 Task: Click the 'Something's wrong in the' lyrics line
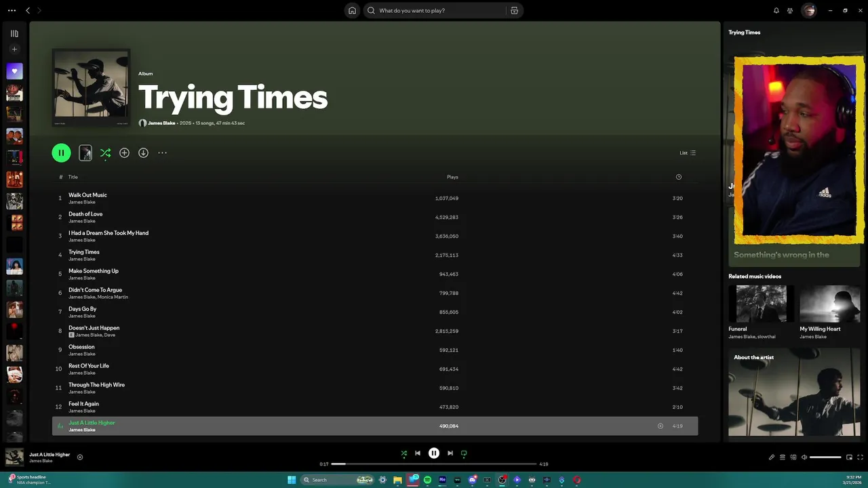coord(781,255)
